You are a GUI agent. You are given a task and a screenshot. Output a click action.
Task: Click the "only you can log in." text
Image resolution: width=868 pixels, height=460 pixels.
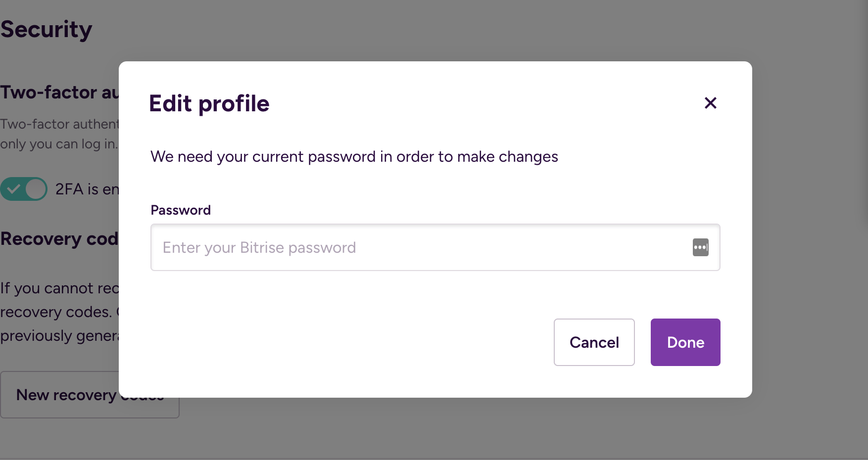tap(59, 144)
